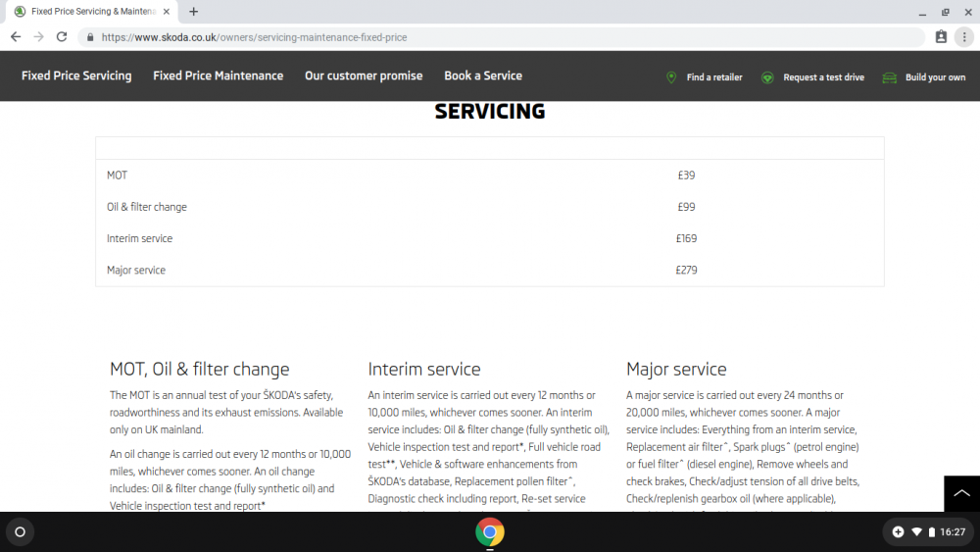The height and width of the screenshot is (552, 980).
Task: Open Book a Service menu item
Action: [483, 75]
